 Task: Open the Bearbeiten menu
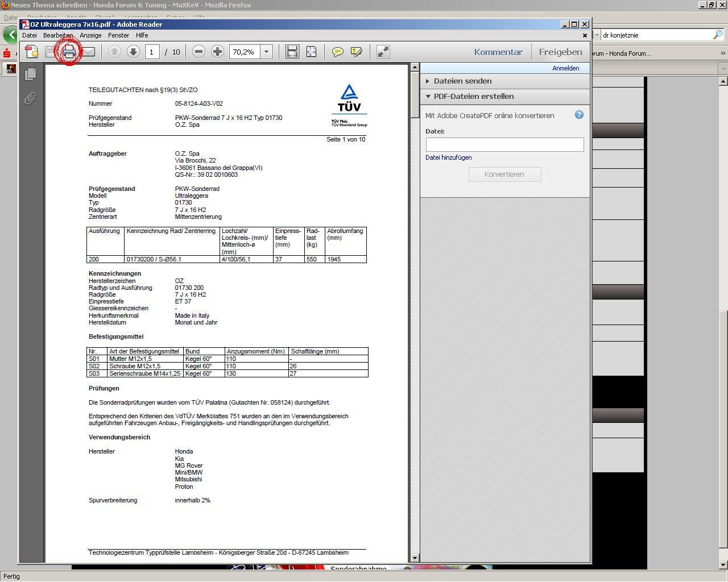coord(58,35)
